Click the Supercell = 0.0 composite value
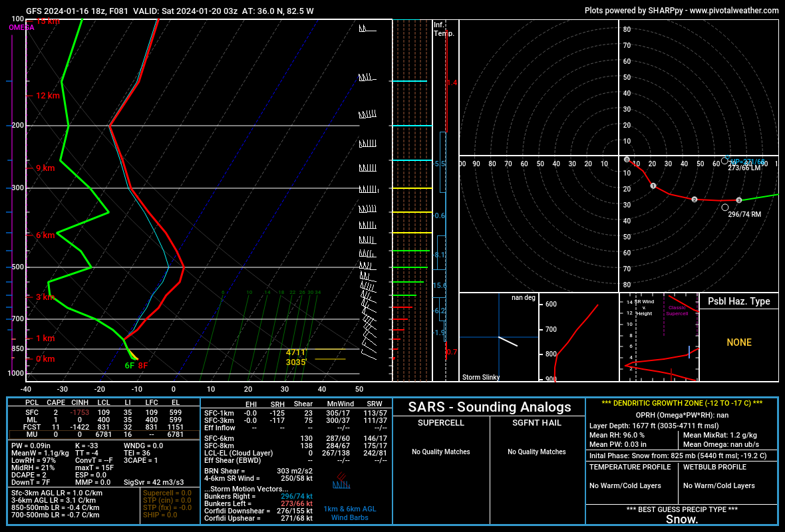This screenshot has height=532, width=785. click(x=167, y=493)
